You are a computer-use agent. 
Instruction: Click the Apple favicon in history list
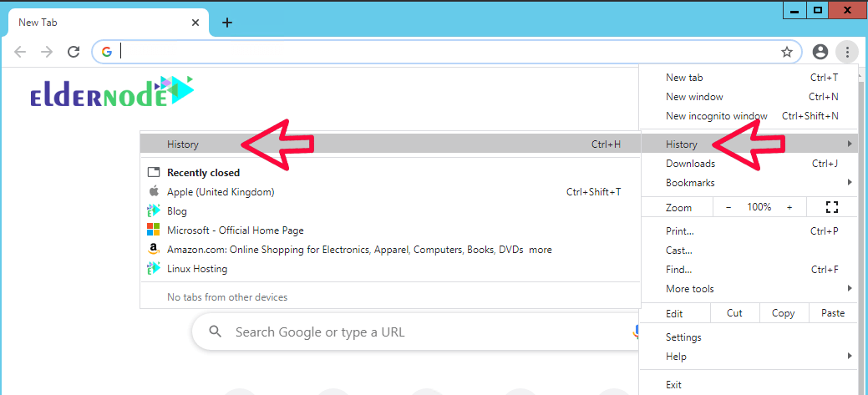[154, 191]
